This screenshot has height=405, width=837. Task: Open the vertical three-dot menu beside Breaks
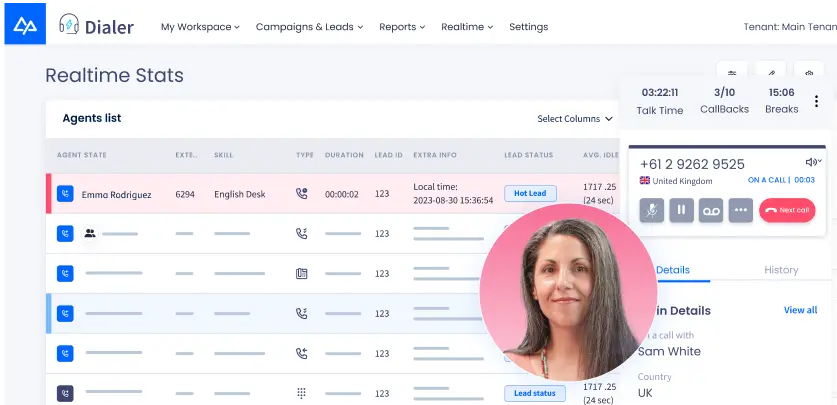[x=816, y=101]
